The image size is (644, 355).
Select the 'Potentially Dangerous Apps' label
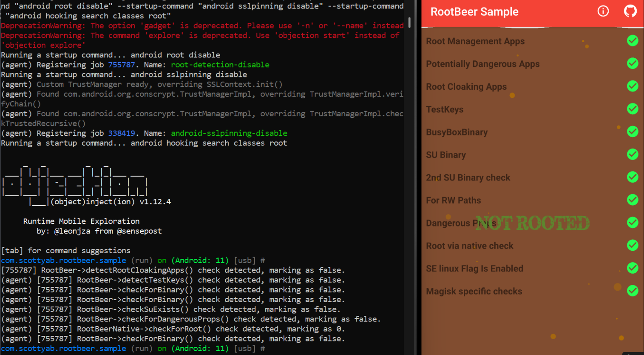[x=483, y=64]
